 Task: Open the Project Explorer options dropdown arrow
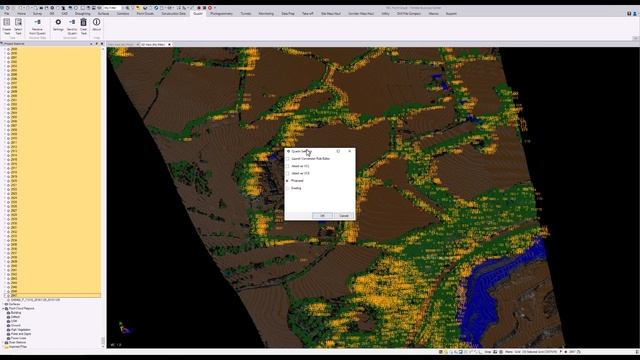pos(91,44)
